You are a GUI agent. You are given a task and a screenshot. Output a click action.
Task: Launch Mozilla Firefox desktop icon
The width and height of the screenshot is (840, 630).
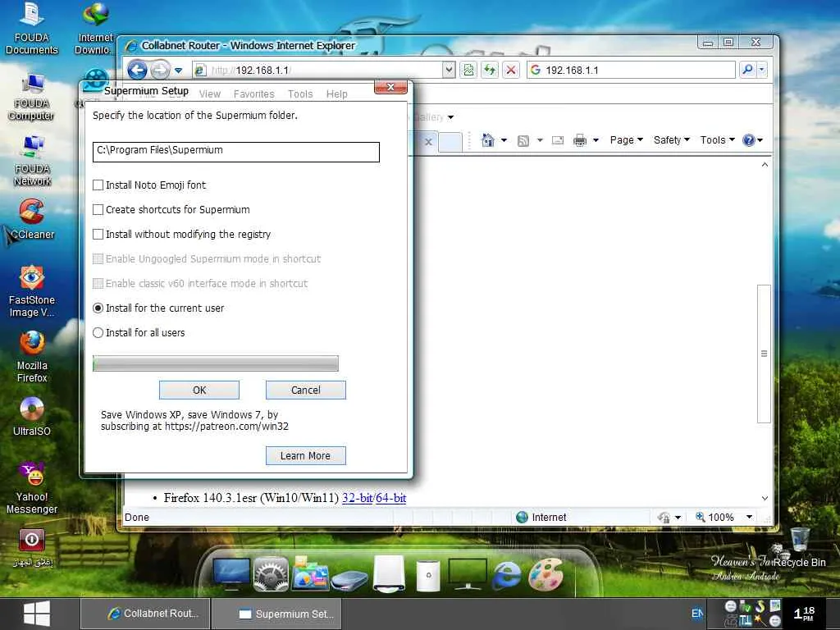32,356
